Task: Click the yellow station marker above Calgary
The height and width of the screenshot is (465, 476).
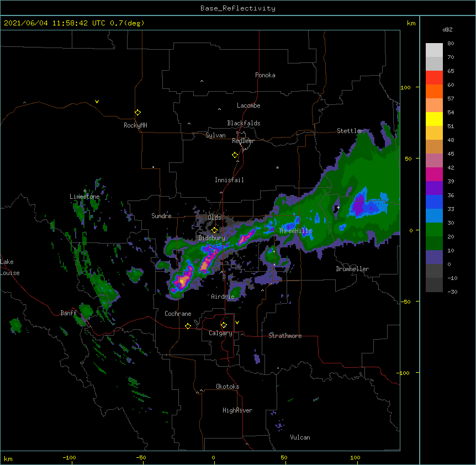Action: (224, 325)
